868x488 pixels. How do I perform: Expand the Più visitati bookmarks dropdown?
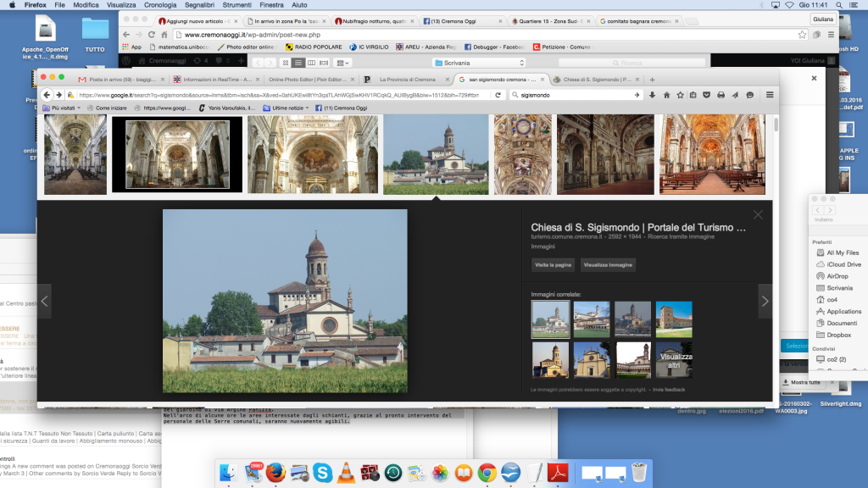click(x=66, y=108)
